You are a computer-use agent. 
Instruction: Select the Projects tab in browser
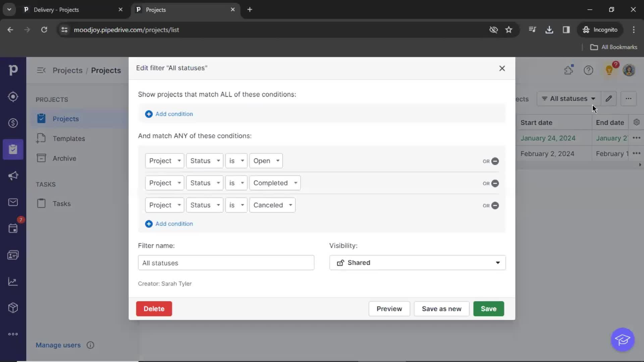156,9
